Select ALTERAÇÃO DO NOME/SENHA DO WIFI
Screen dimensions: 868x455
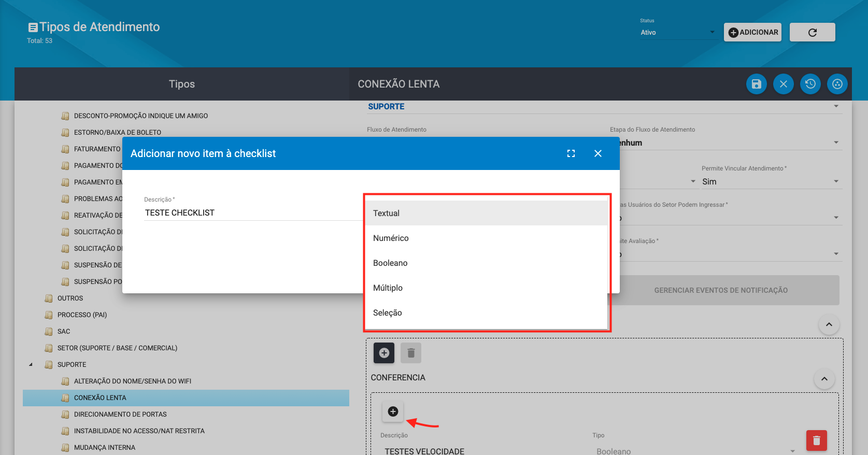point(132,381)
